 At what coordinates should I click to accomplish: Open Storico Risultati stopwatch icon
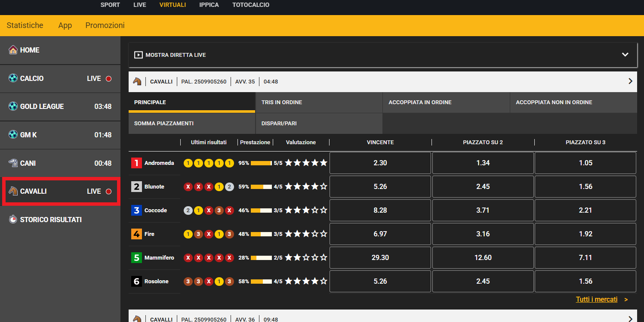(x=13, y=220)
